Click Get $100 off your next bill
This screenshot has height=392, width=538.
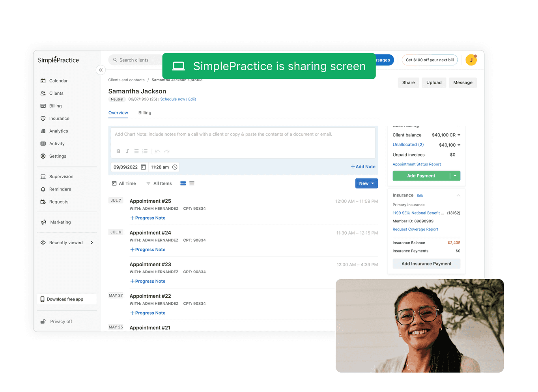coord(430,60)
